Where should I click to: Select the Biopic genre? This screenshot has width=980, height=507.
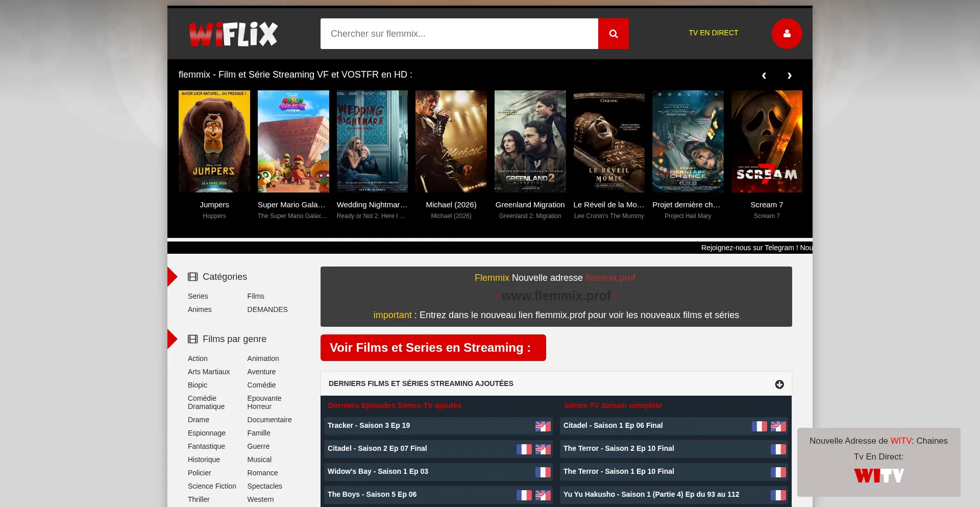pos(198,385)
